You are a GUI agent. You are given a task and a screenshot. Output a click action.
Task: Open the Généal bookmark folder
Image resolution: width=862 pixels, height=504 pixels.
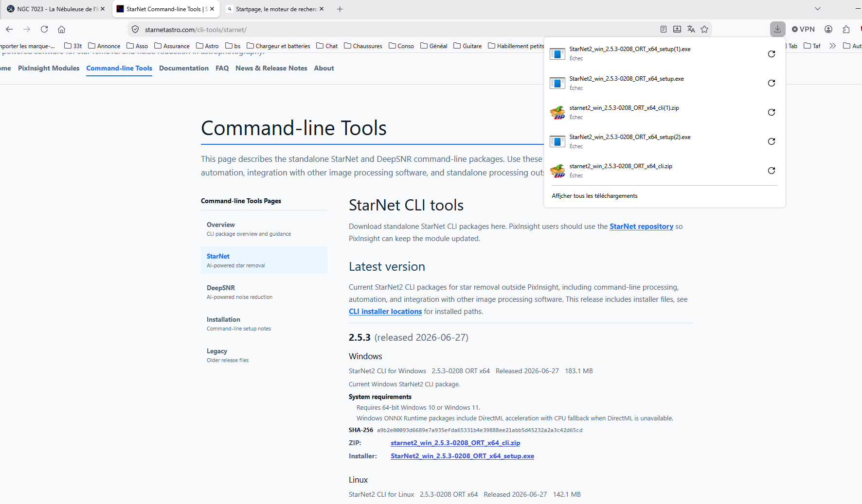point(434,46)
